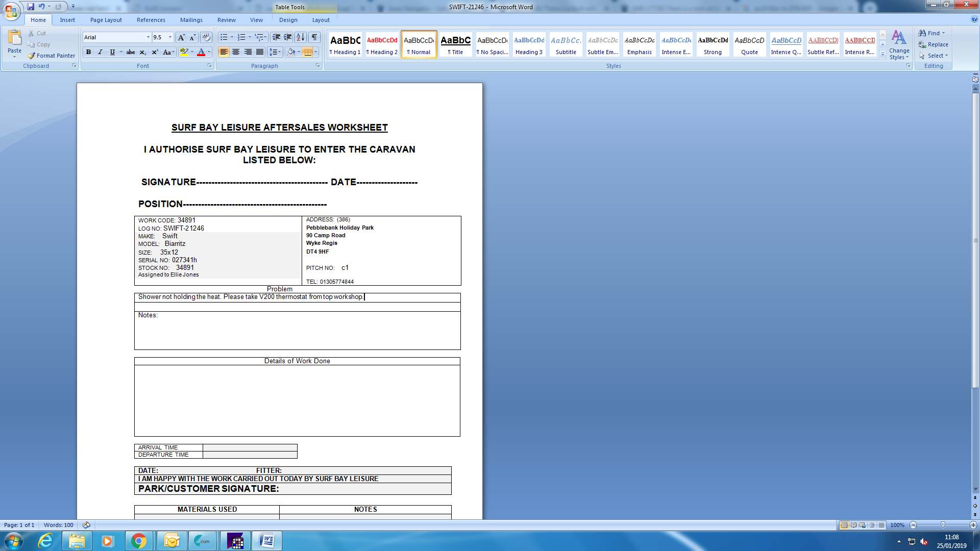980x551 pixels.
Task: Click the Sort A-Z icon
Action: pos(301,37)
